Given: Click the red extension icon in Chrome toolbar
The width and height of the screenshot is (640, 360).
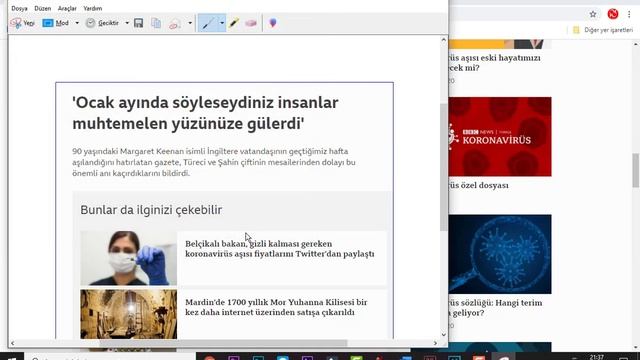Looking at the screenshot, I should (613, 14).
